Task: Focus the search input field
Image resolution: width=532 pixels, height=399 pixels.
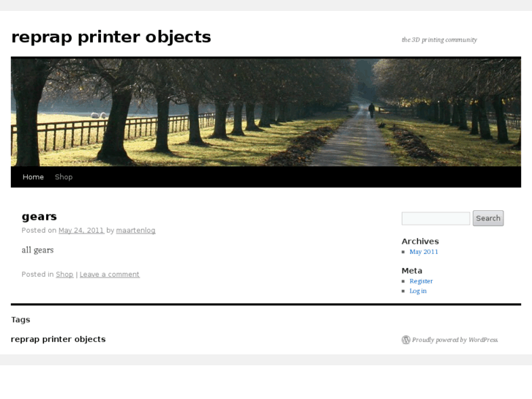Action: [x=435, y=218]
